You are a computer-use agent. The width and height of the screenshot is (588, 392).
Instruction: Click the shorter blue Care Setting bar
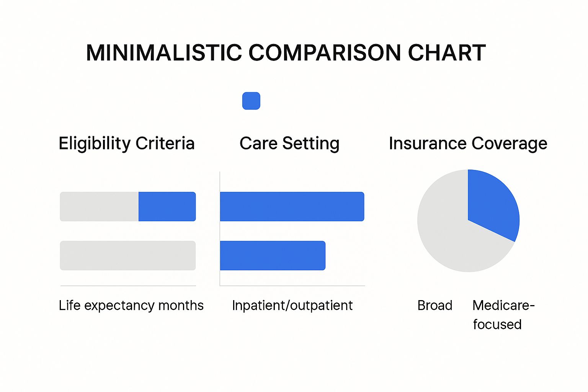[273, 255]
